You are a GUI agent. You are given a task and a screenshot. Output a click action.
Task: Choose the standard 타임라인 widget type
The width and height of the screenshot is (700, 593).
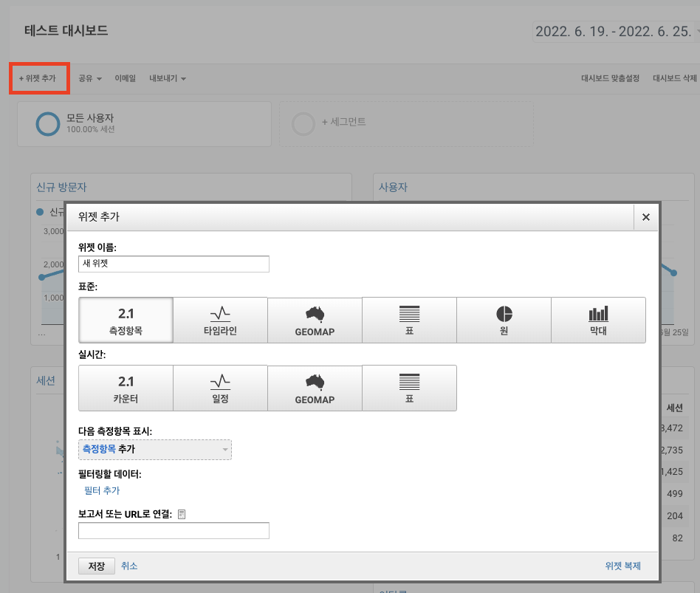(x=220, y=321)
